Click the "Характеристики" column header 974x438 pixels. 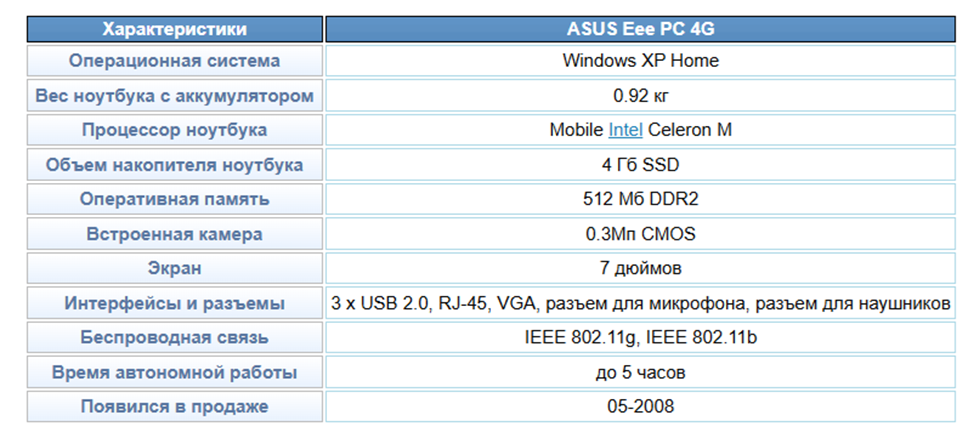175,30
